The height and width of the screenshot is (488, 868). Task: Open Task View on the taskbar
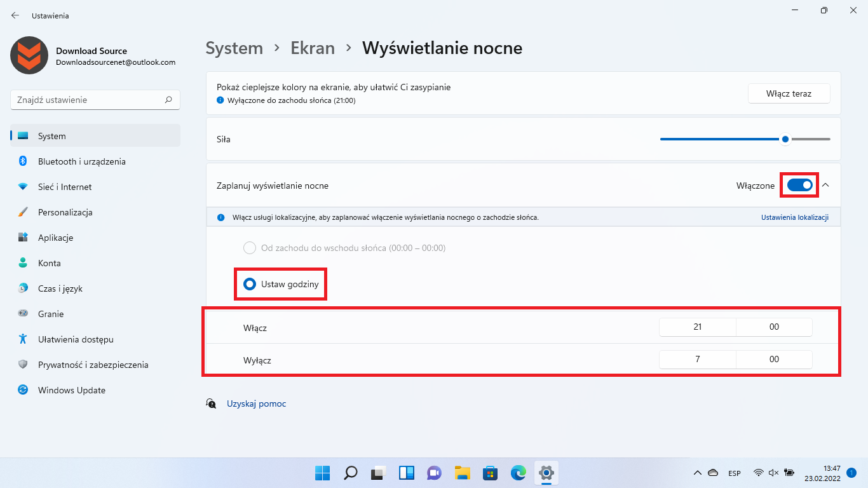coord(379,473)
